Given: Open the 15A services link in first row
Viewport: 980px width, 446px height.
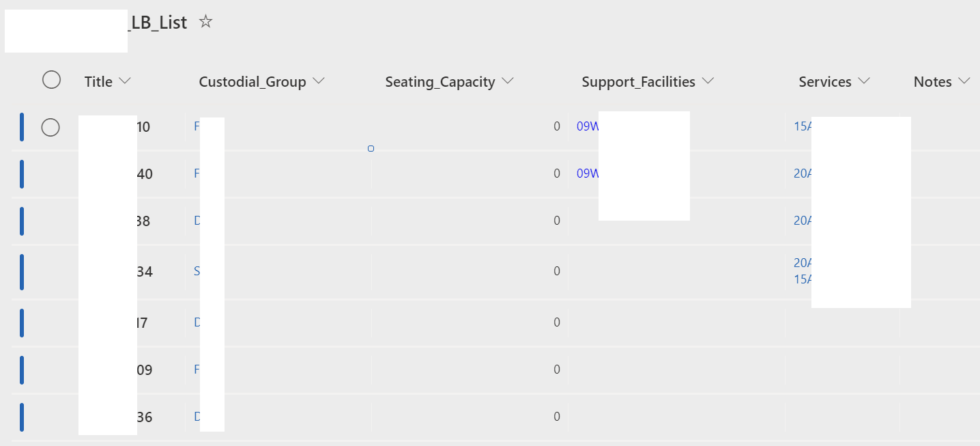Looking at the screenshot, I should [x=803, y=126].
